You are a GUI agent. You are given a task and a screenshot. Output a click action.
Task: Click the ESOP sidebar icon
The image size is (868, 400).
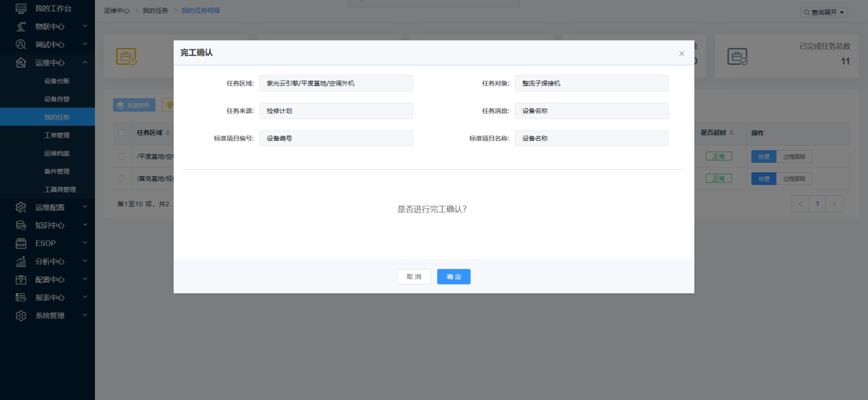[21, 243]
